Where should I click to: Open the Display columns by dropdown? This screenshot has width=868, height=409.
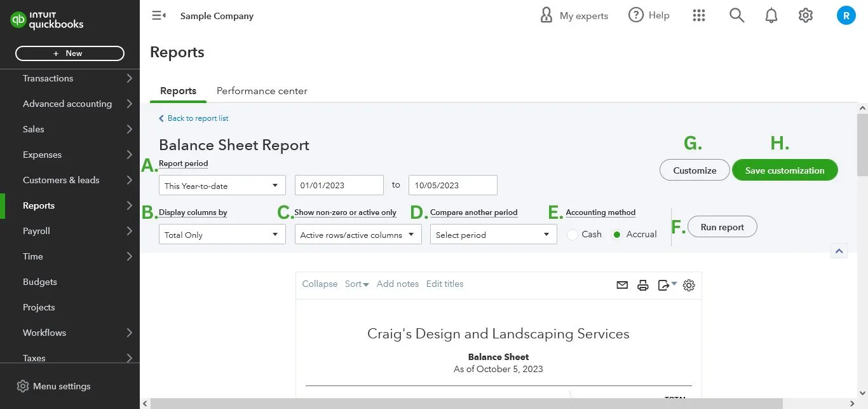(x=222, y=235)
